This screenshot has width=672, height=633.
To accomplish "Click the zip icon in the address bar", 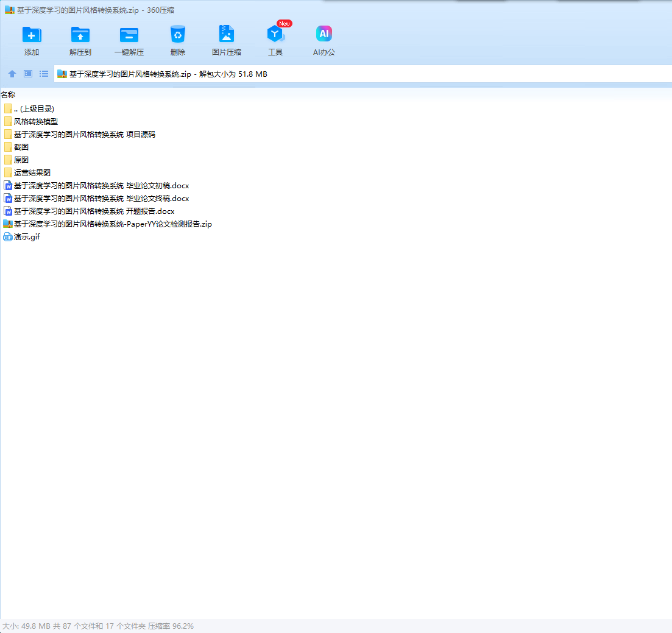I will 62,74.
